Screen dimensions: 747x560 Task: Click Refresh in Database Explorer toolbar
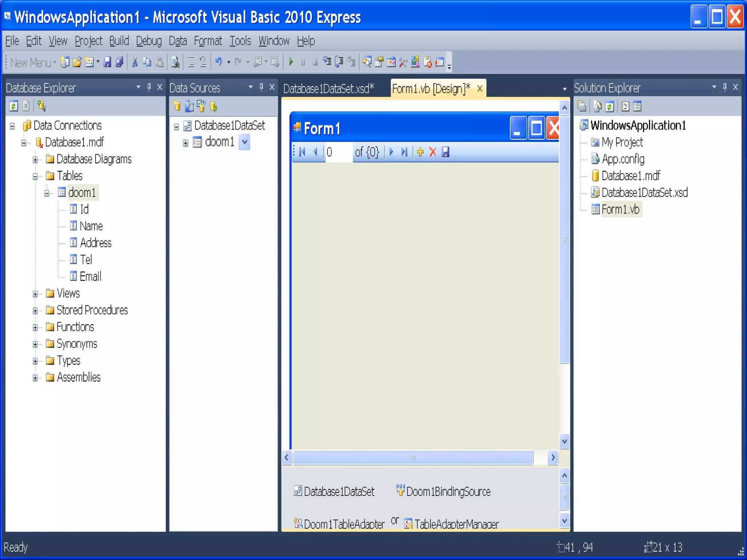tap(13, 106)
